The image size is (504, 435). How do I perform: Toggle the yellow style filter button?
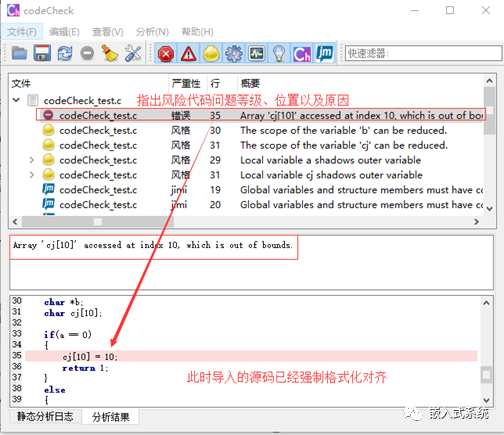click(211, 53)
